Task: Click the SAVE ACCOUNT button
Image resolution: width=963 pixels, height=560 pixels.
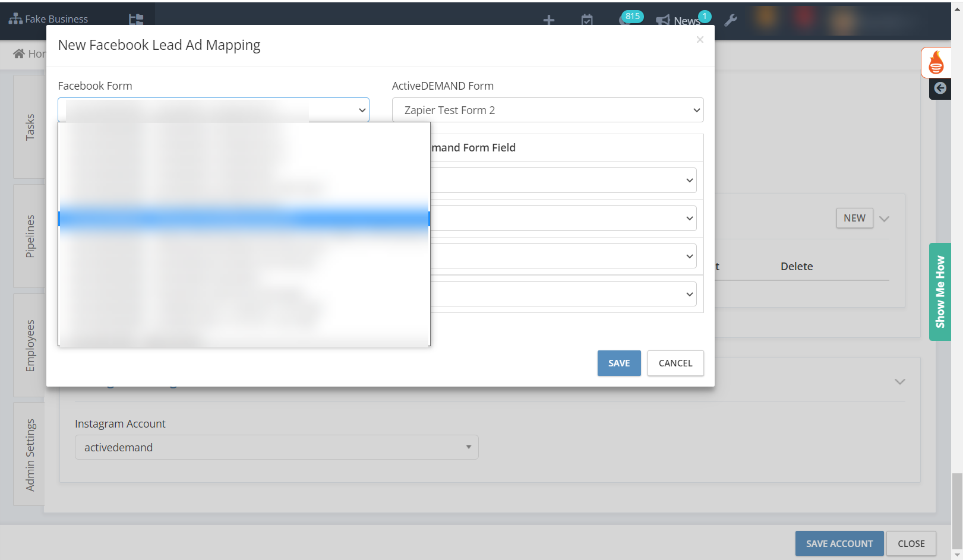Action: [839, 543]
